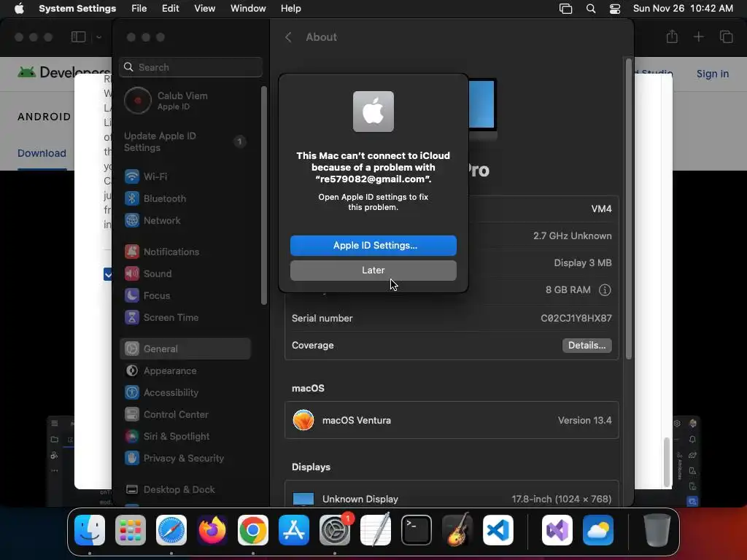
Task: Open Apple ID Settings from the dialog
Action: coord(373,245)
